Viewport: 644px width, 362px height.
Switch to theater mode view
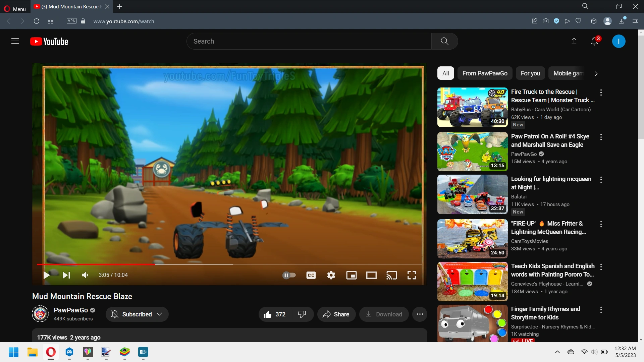(371, 275)
